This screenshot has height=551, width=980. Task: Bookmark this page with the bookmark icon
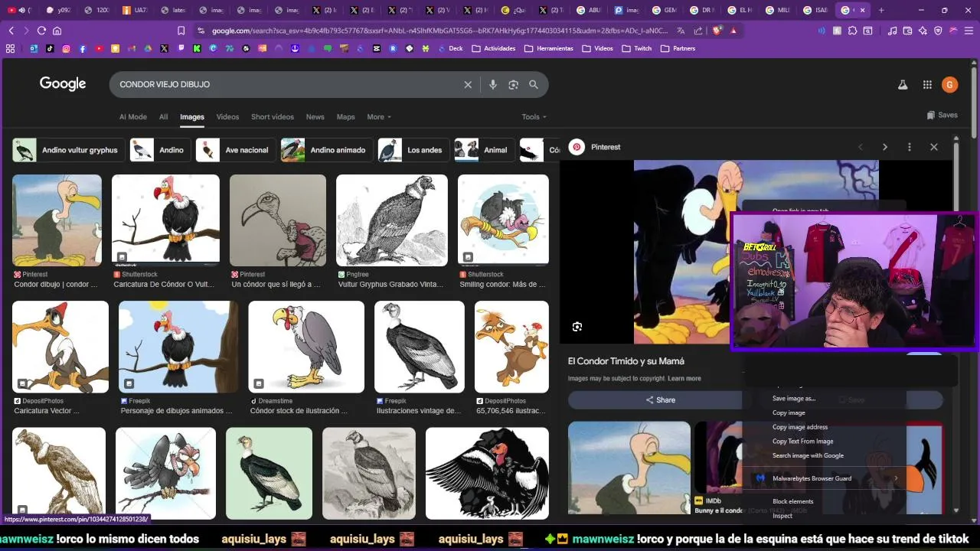[x=181, y=31]
